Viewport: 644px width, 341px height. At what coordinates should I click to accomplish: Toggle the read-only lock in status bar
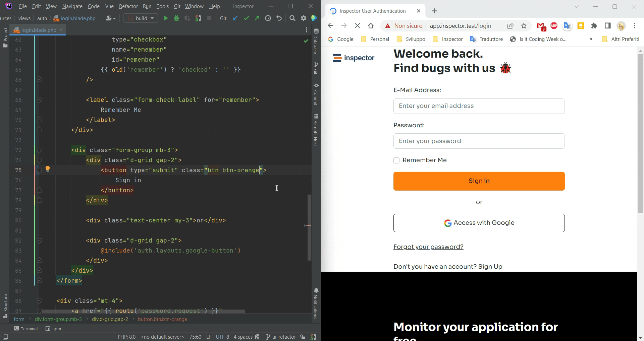point(303,337)
